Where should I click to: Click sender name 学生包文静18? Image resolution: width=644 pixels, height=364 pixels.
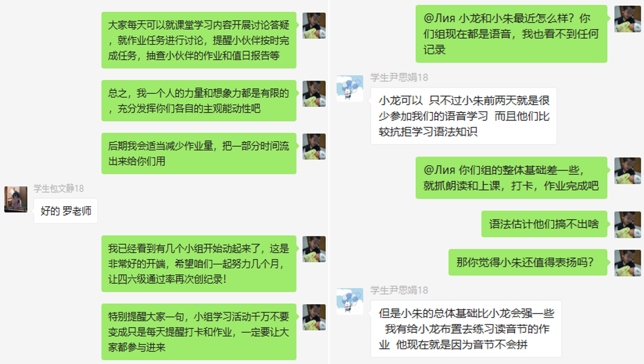pos(59,188)
